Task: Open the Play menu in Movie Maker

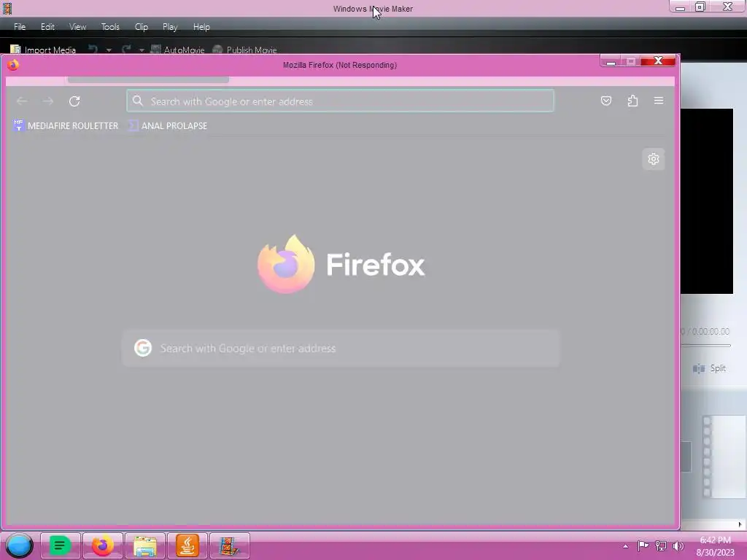Action: click(x=169, y=27)
